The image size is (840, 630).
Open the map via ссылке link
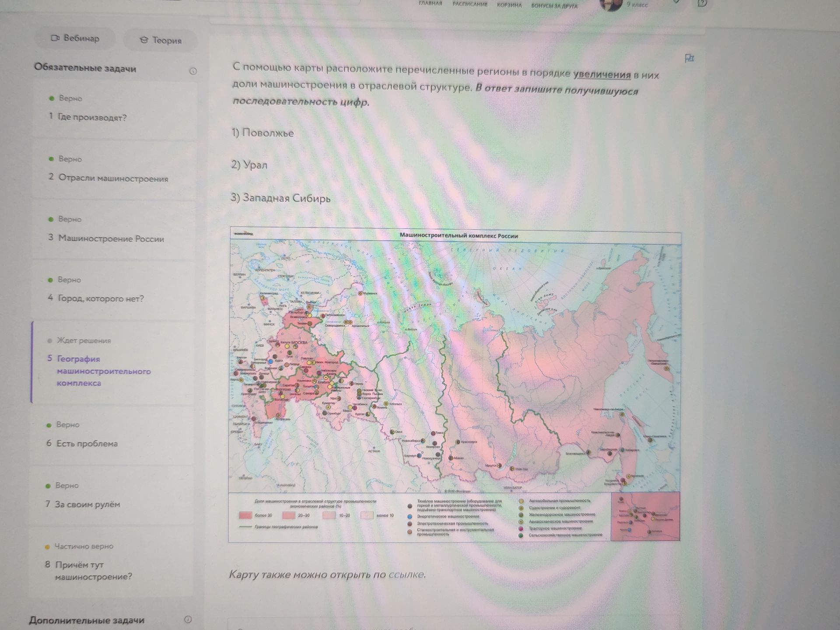406,574
